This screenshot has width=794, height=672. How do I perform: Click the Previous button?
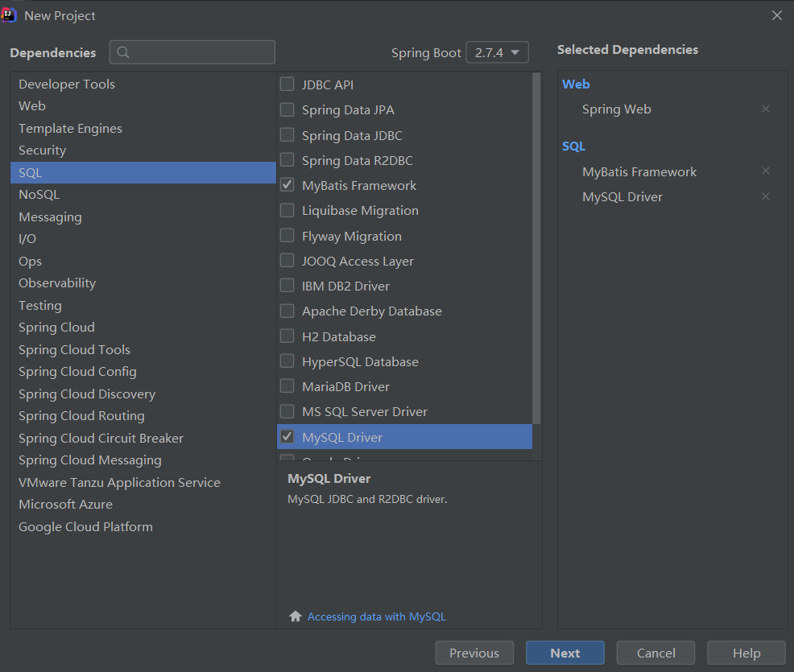click(474, 653)
